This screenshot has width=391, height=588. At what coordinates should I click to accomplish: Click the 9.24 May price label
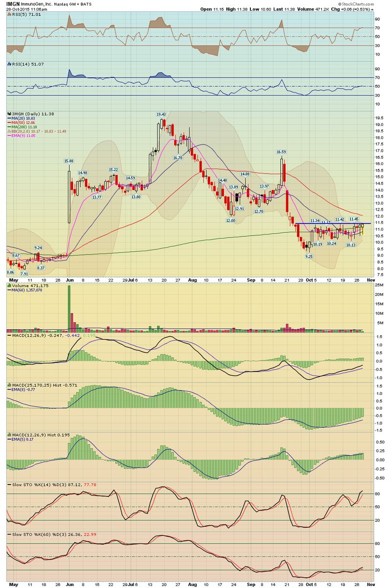[38, 248]
